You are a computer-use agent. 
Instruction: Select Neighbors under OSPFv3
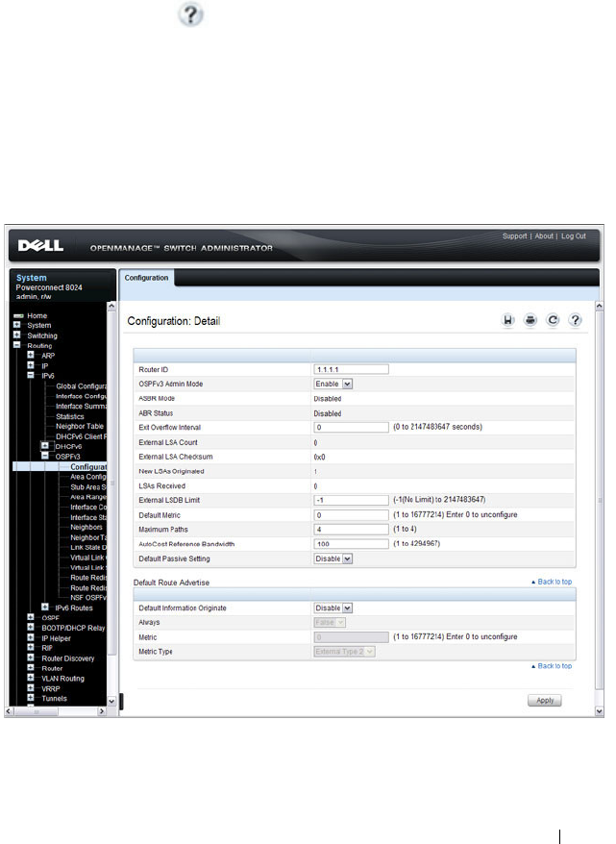[86, 527]
